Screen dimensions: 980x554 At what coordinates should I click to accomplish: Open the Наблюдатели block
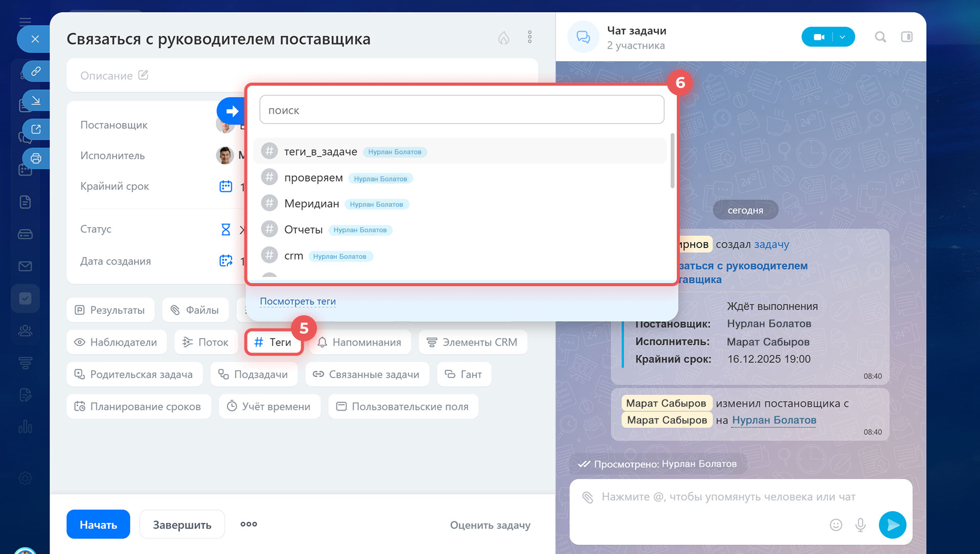point(116,342)
